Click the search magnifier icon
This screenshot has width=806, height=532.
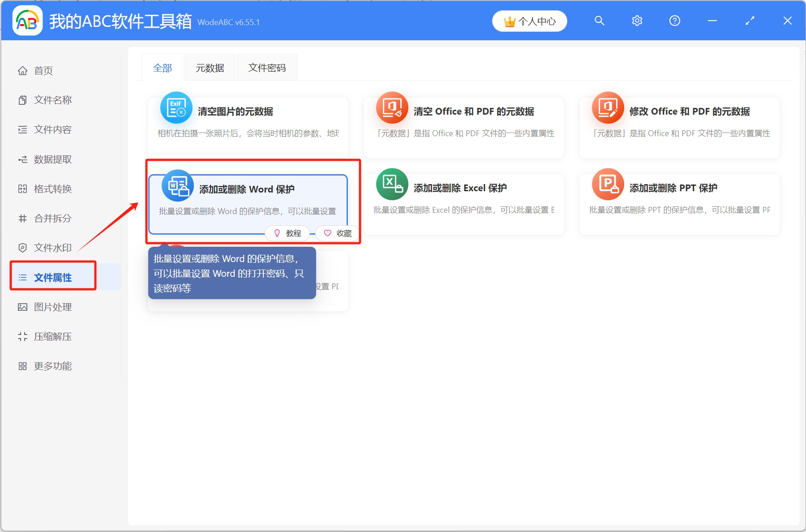599,21
